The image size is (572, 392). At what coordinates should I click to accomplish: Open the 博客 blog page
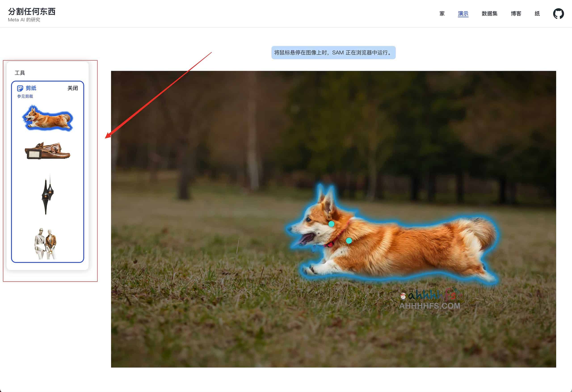click(x=516, y=14)
